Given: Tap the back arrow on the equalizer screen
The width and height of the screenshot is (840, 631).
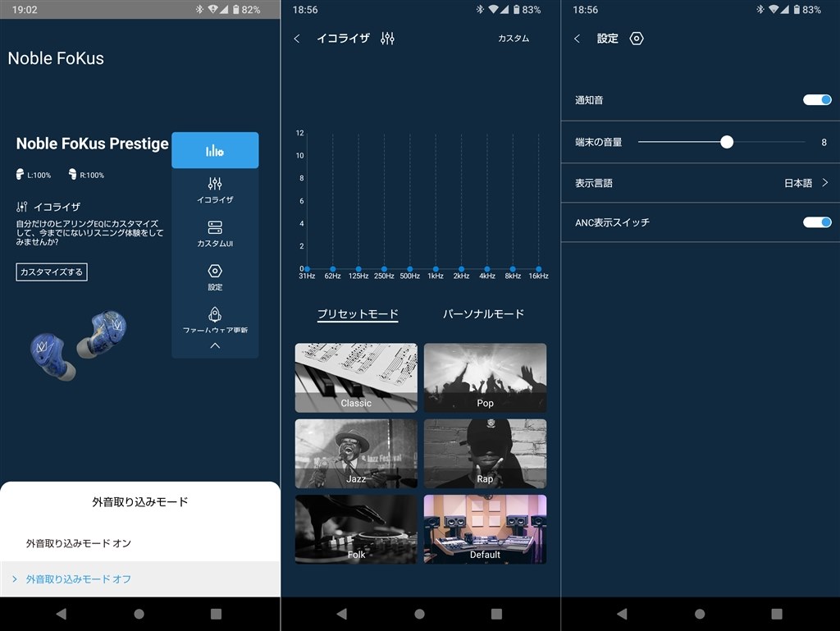Looking at the screenshot, I should (x=297, y=38).
